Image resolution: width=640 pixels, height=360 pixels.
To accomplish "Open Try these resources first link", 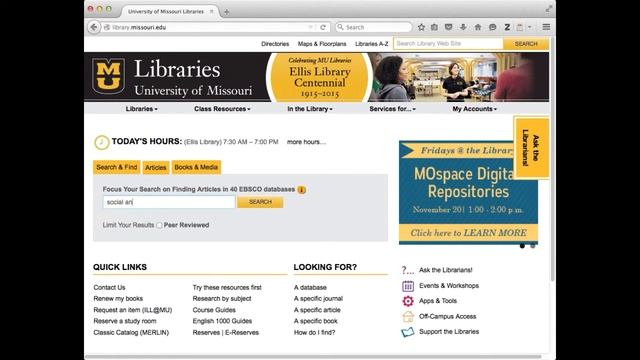I will click(x=227, y=287).
